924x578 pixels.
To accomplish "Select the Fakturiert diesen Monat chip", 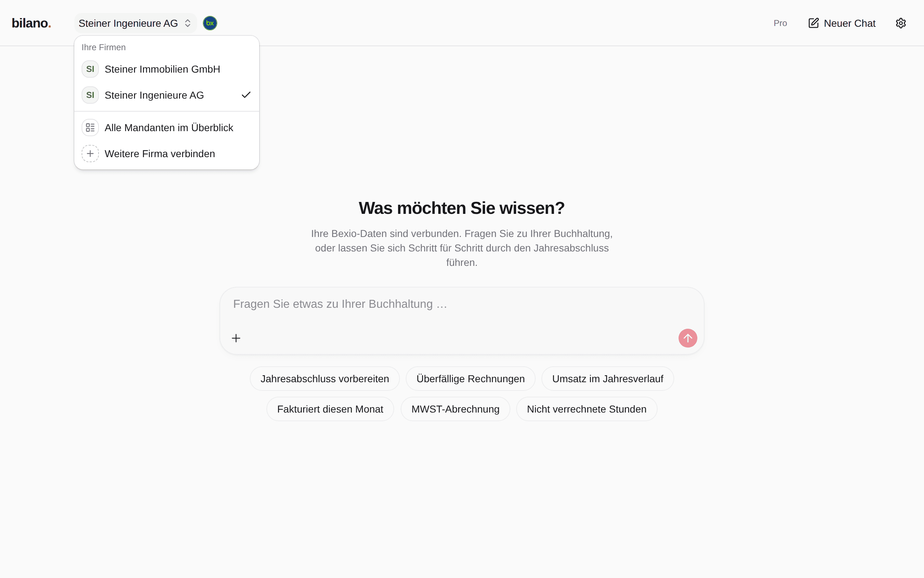I will (x=330, y=409).
